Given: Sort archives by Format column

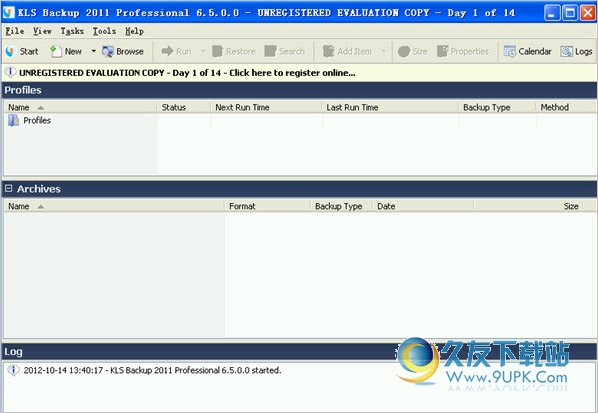Looking at the screenshot, I should [267, 206].
